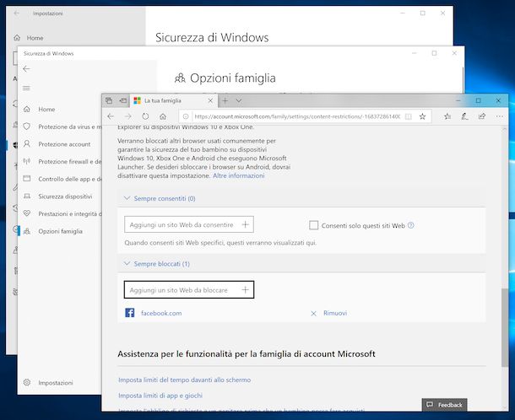The image size is (515, 420).
Task: Back arrow in Sicurezza di Windows window
Action: tap(27, 69)
